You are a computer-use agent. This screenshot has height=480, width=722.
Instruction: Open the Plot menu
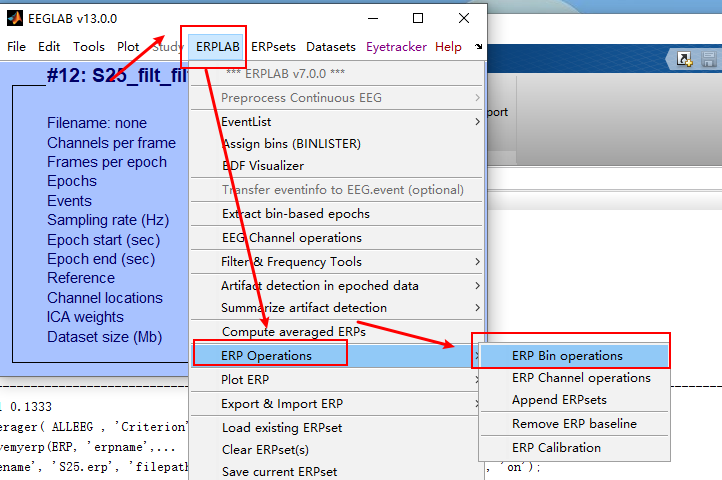click(x=128, y=47)
